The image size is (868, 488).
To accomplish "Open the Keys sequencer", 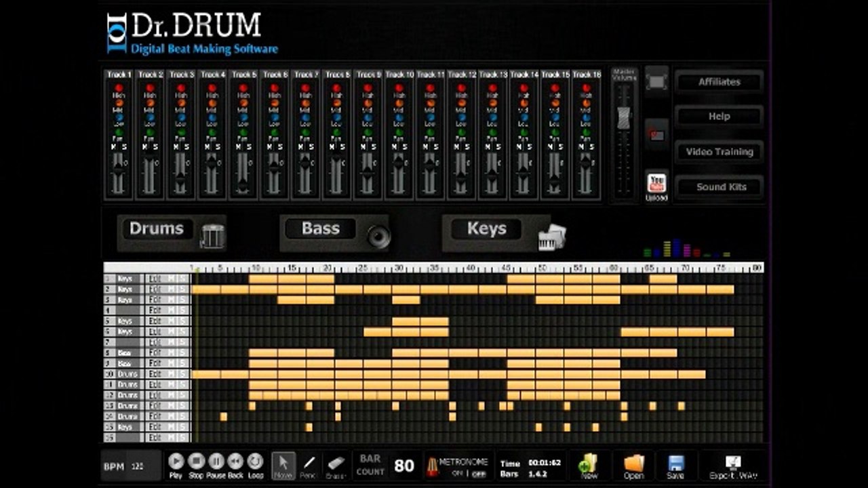I will [487, 228].
